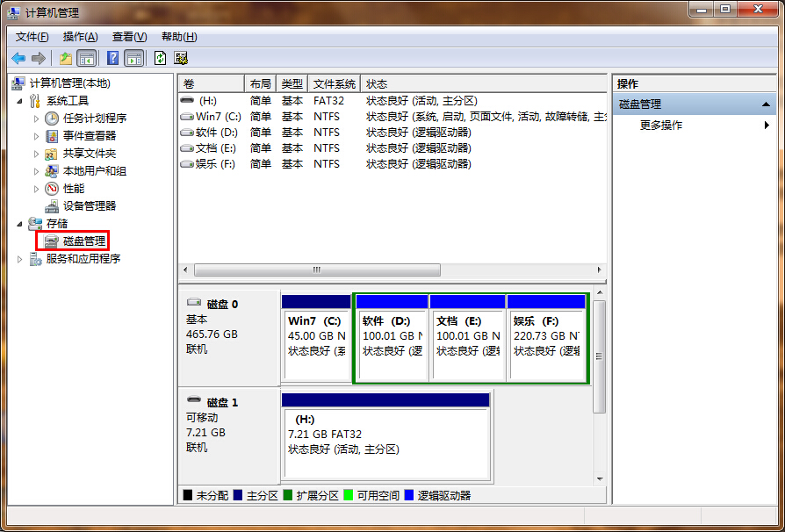Viewport: 785px width, 532px height.
Task: Click the blue Help question mark icon
Action: click(x=112, y=58)
